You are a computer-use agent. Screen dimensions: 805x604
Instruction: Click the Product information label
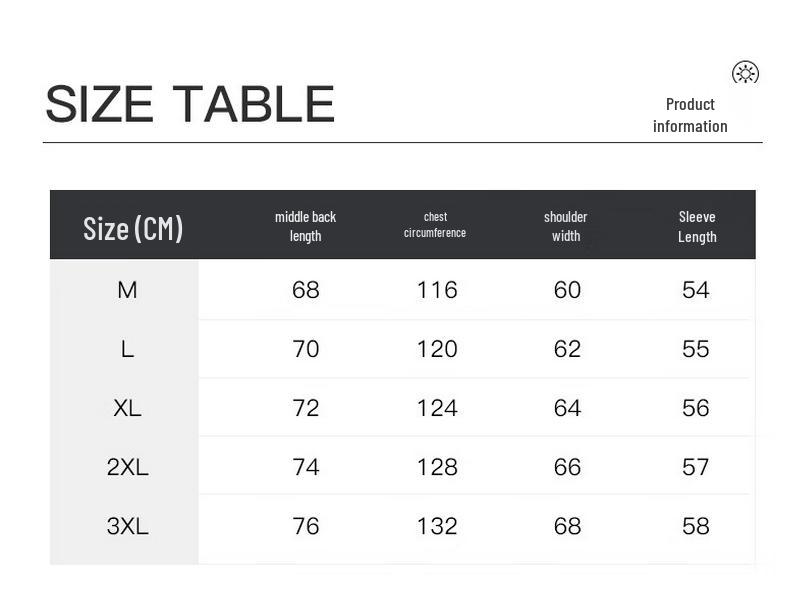pyautogui.click(x=690, y=115)
